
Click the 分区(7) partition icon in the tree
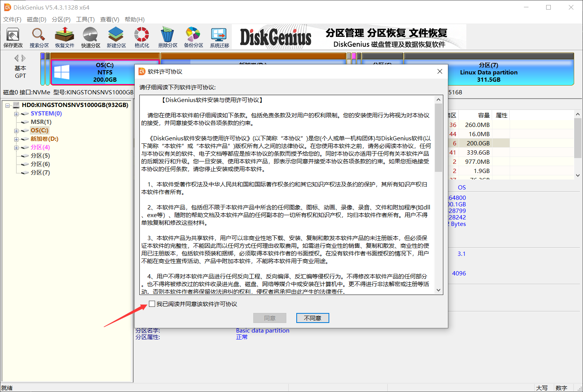pos(25,173)
